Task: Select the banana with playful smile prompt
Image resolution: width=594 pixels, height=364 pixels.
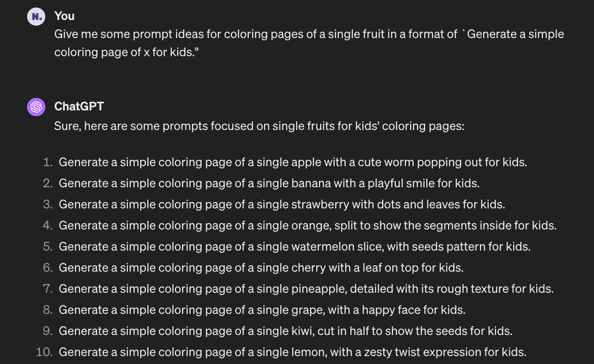Action: click(x=269, y=183)
